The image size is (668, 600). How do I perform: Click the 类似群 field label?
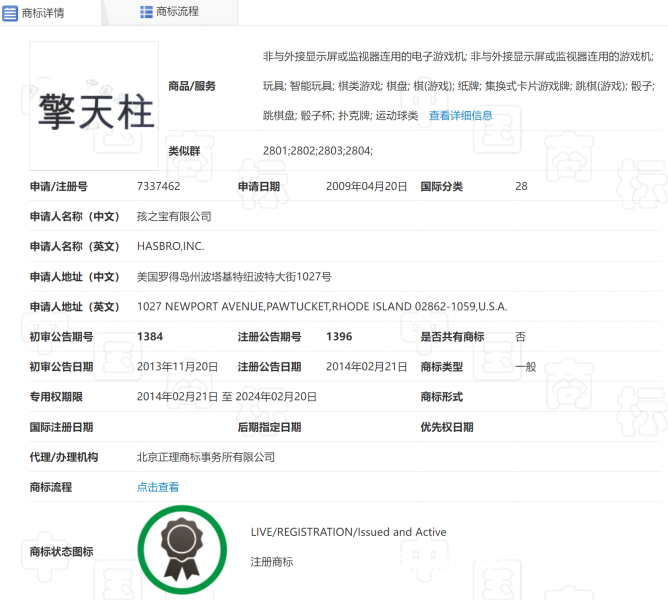pos(184,151)
